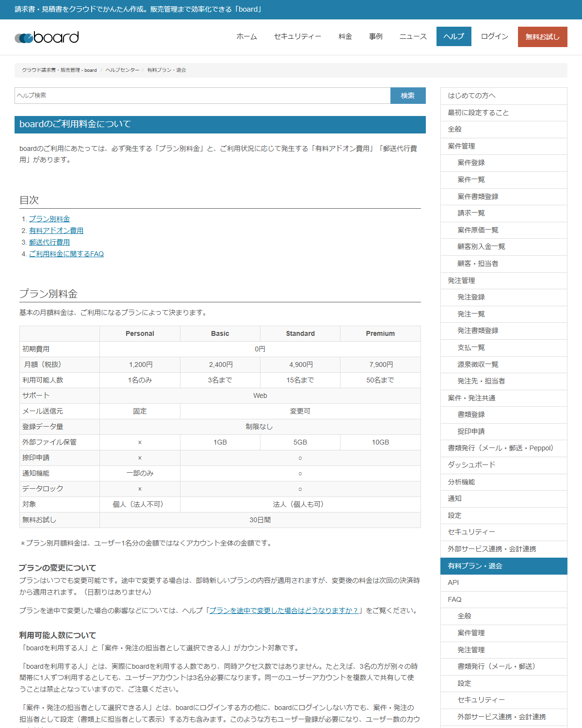Viewport: 582px width, 728px height.
Task: Click the boardのご利用料金について title bar
Action: [x=220, y=124]
